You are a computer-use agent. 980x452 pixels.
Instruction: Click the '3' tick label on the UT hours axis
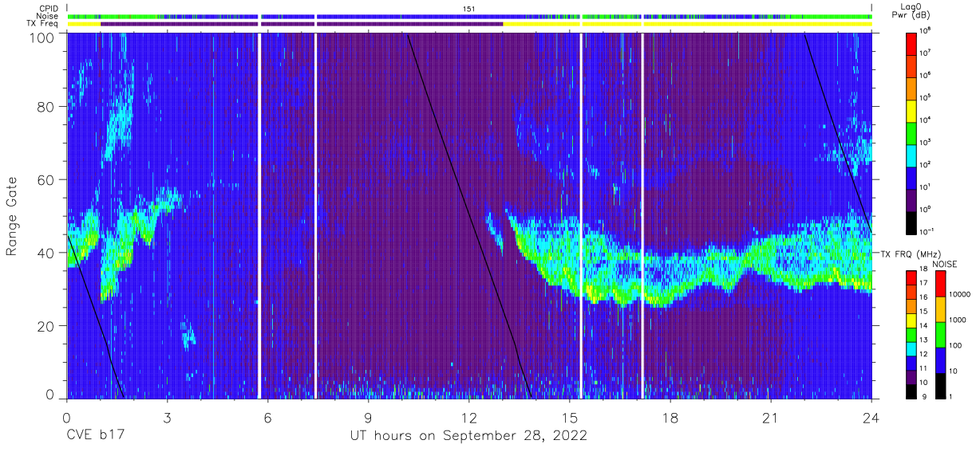pos(167,417)
